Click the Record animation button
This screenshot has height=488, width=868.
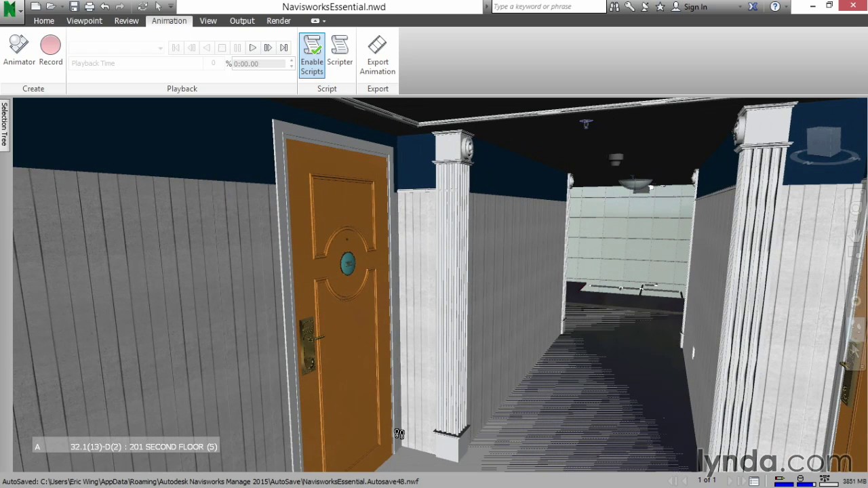[x=50, y=51]
